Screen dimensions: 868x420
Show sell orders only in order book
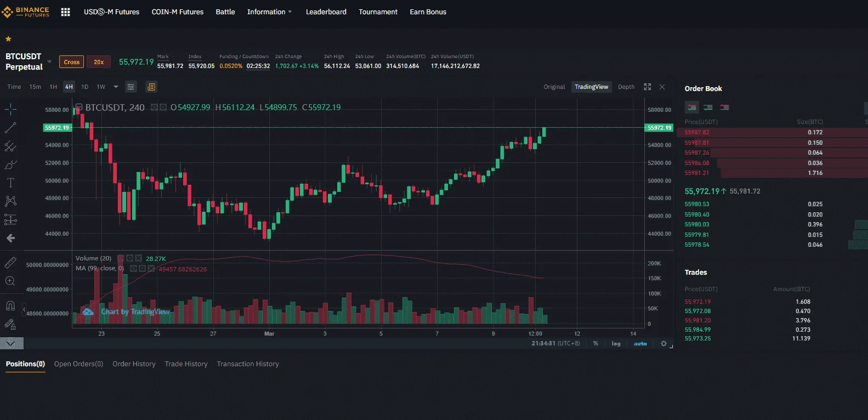click(x=724, y=107)
